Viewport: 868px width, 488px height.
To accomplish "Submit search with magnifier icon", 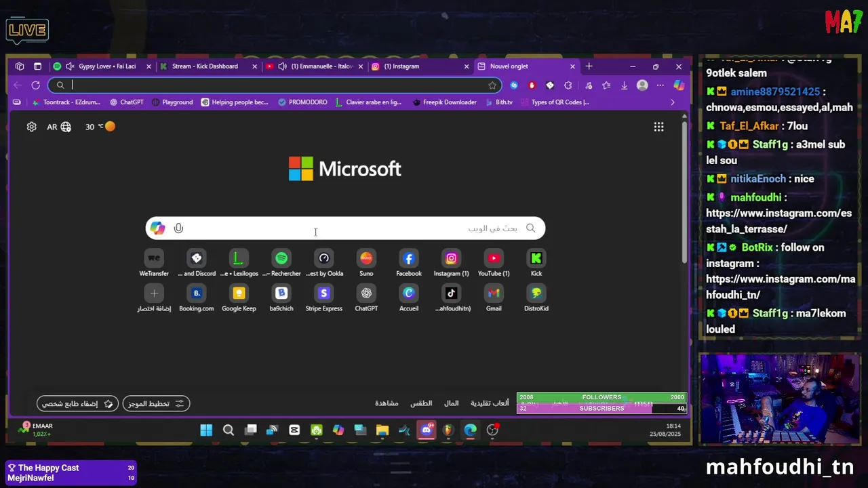I will (x=530, y=228).
